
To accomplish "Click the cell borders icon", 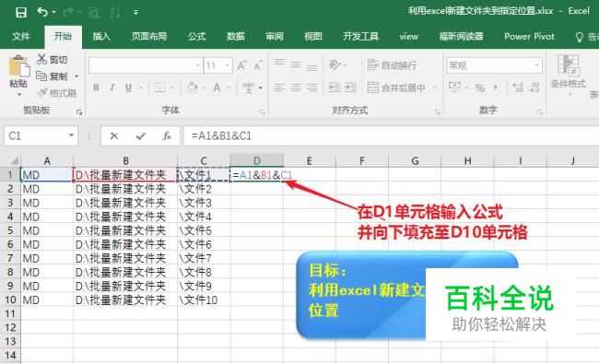I will click(159, 88).
